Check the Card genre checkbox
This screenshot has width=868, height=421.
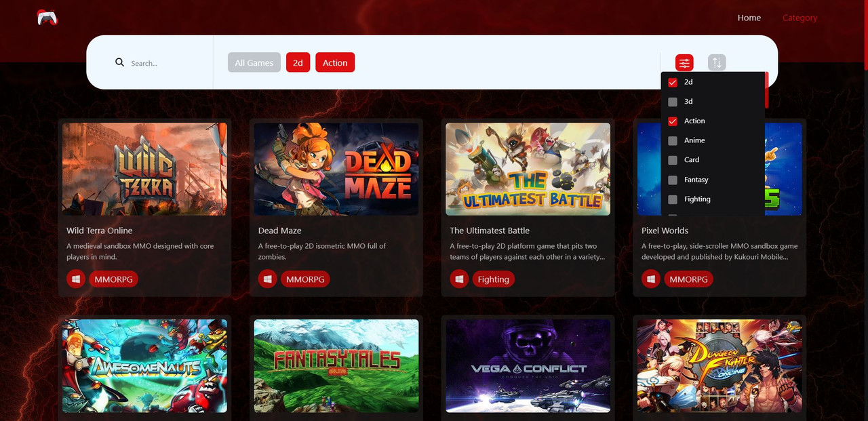[x=673, y=160]
